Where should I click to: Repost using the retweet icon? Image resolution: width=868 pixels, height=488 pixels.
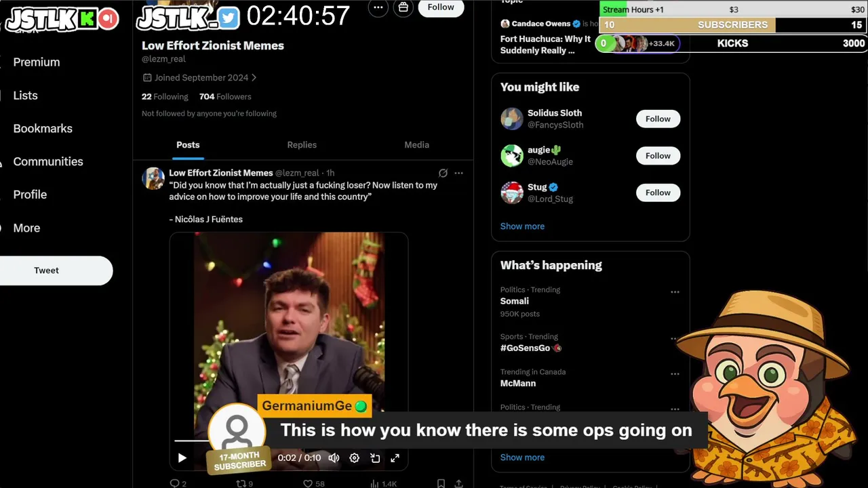tap(240, 483)
